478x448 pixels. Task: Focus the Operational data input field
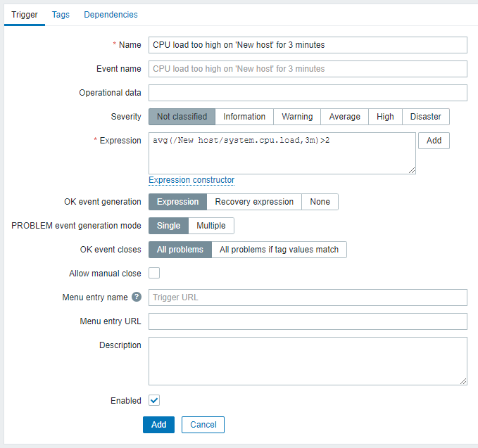[308, 93]
